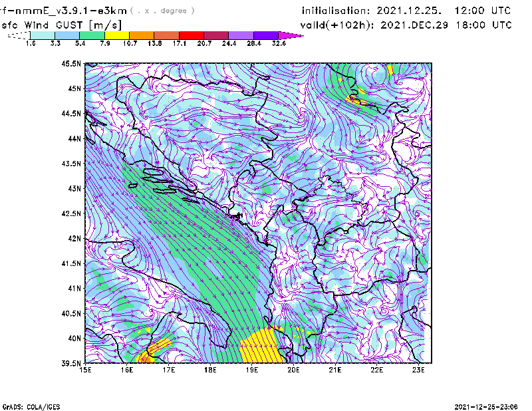Click the 44.5N latitude label
532x411 pixels.
pyautogui.click(x=71, y=113)
